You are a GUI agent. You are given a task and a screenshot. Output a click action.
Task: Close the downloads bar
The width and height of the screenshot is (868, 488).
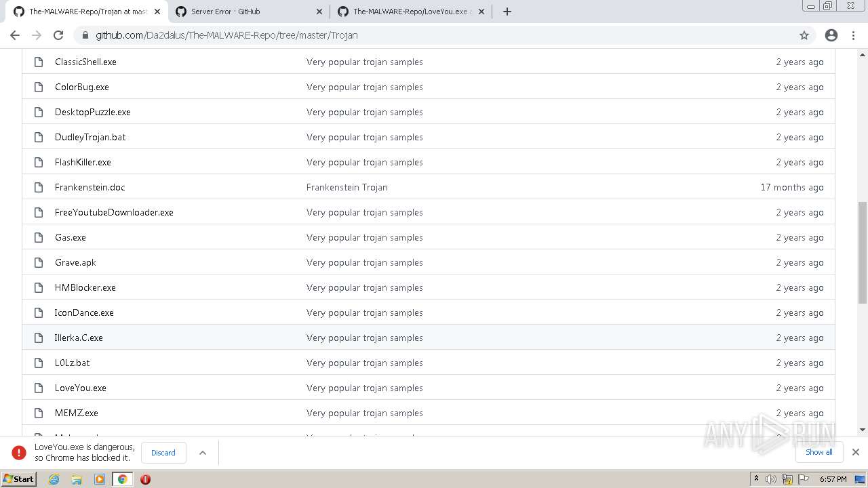856,452
